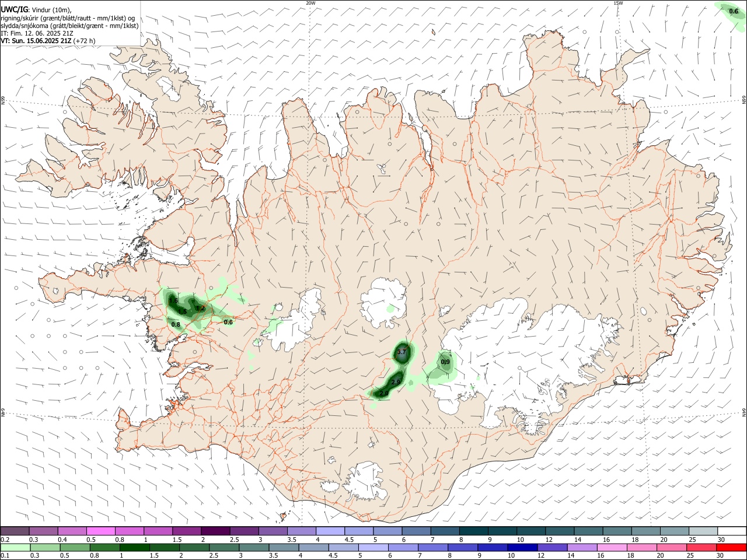Click the rigning/skúrir legend description line

(x=68, y=18)
